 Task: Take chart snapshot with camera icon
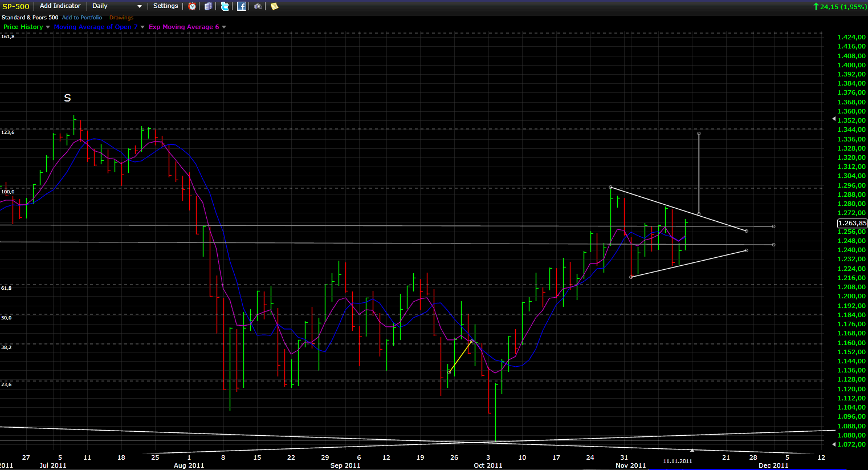pos(258,6)
